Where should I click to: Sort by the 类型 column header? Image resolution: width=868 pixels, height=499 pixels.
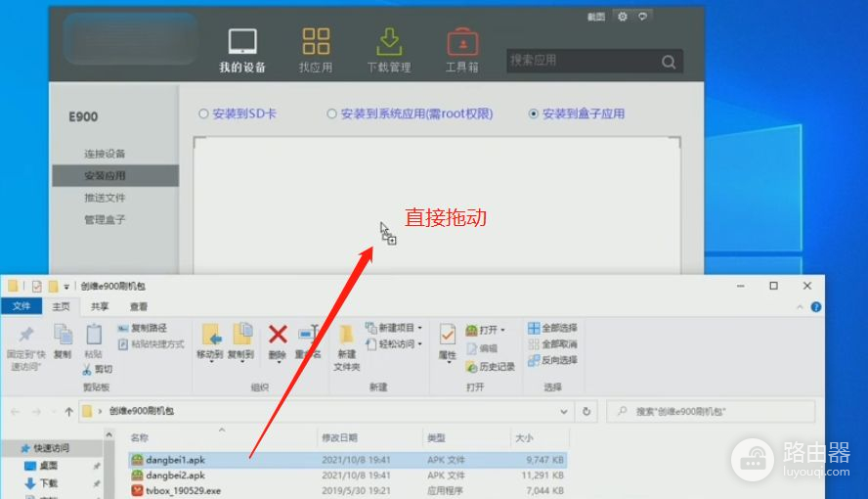pos(436,437)
